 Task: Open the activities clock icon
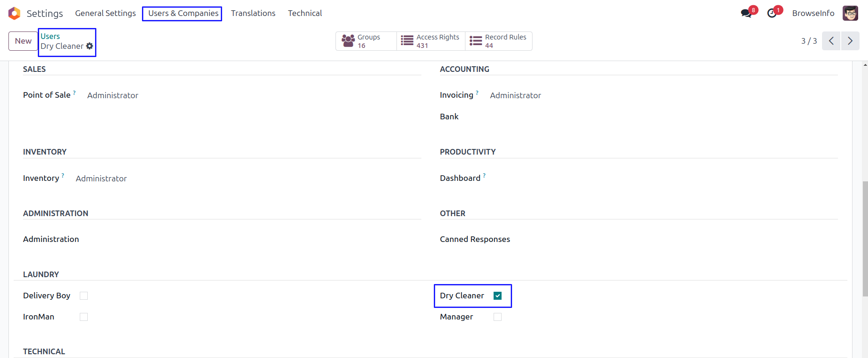click(772, 13)
